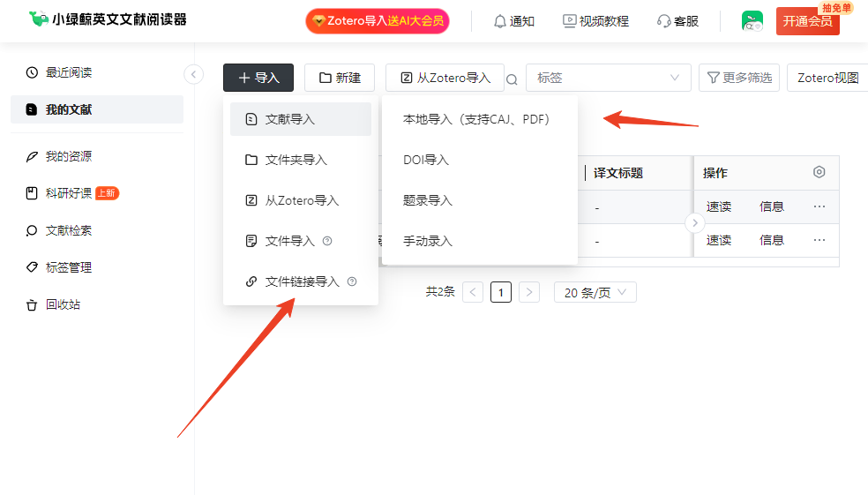Switch to Zotero视图
Viewport: 868px width, 495px height.
pyautogui.click(x=827, y=78)
